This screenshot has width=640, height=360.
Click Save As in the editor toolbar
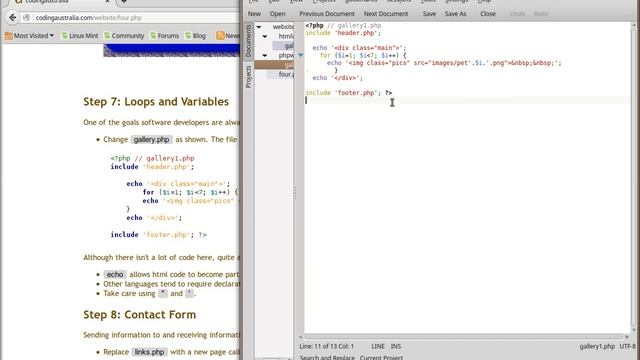[x=455, y=14]
